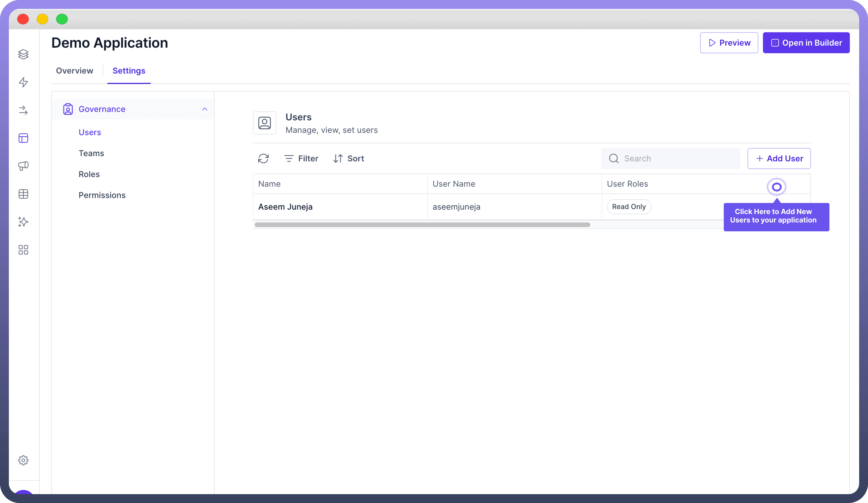868x503 pixels.
Task: Open the AI sparkles panel
Action: (x=23, y=222)
